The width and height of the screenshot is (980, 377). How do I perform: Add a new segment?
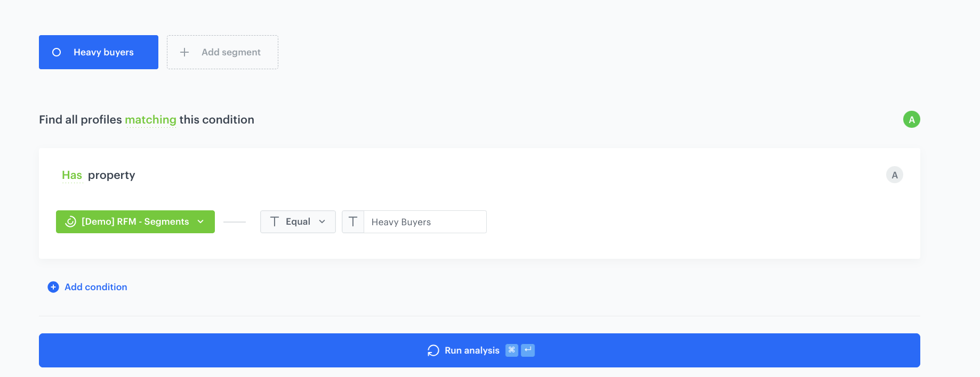click(222, 52)
